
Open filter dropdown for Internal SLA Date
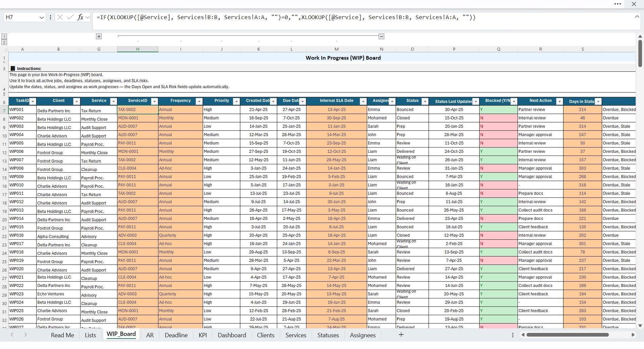(x=363, y=101)
